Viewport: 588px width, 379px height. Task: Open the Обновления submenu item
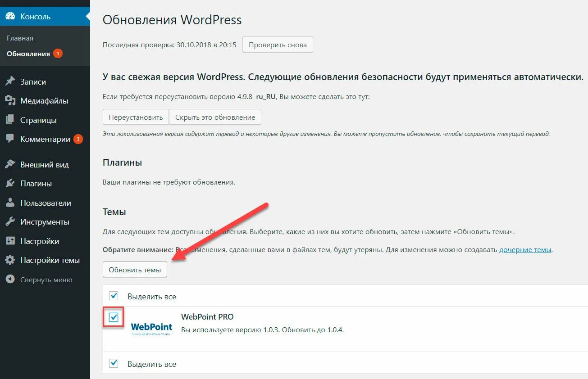(x=28, y=54)
